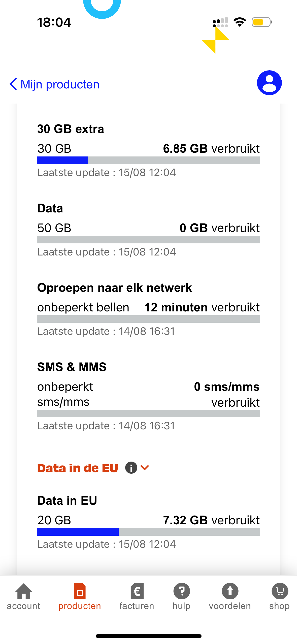Tap the Oproepen naar elk netwerk title
The height and width of the screenshot is (644, 297).
click(x=114, y=288)
